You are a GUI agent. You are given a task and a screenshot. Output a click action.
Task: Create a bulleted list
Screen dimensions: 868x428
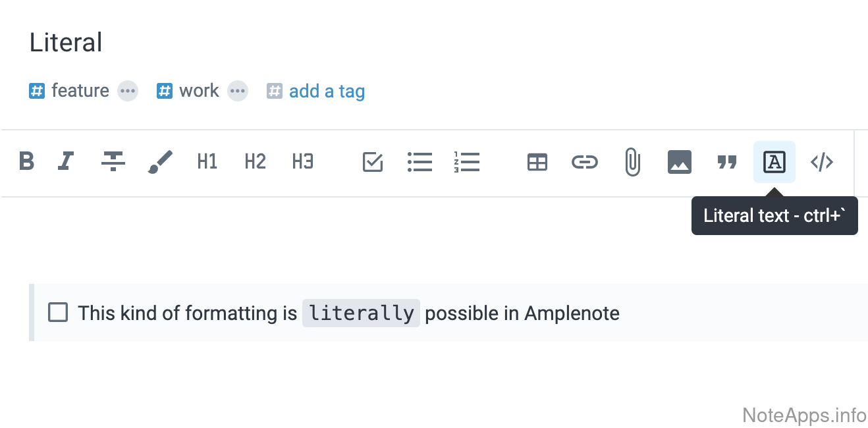tap(420, 161)
